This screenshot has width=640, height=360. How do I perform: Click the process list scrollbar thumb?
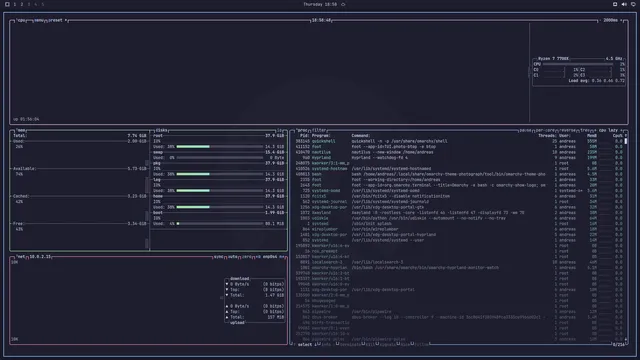pyautogui.click(x=626, y=141)
